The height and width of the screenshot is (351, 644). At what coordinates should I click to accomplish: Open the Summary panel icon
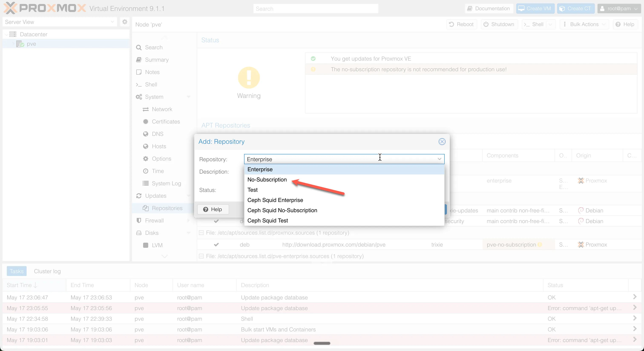[139, 59]
